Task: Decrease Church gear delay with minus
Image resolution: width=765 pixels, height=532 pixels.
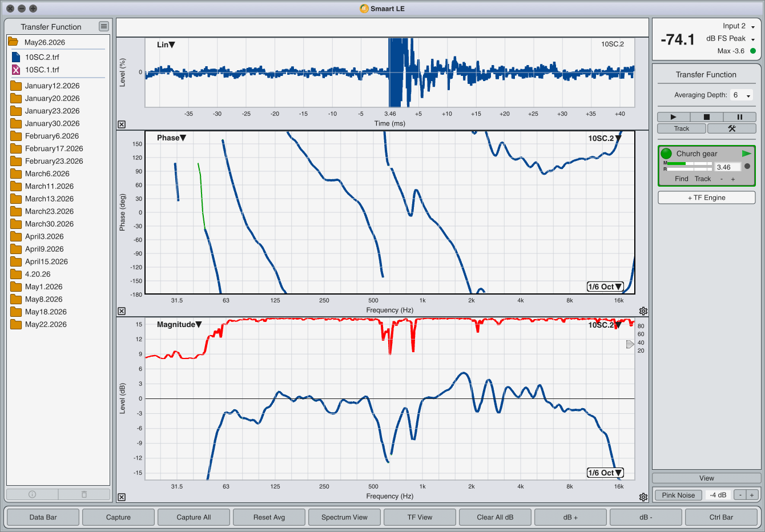Action: (x=722, y=179)
